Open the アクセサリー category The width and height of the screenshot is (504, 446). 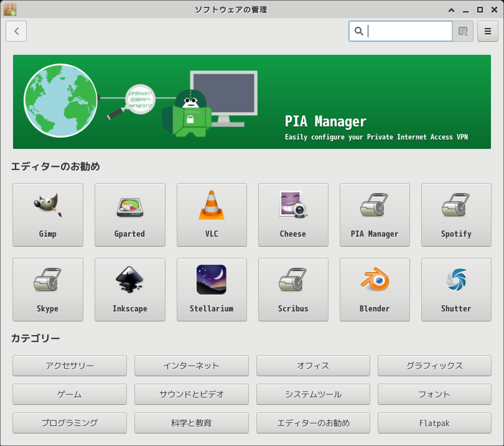tap(70, 366)
